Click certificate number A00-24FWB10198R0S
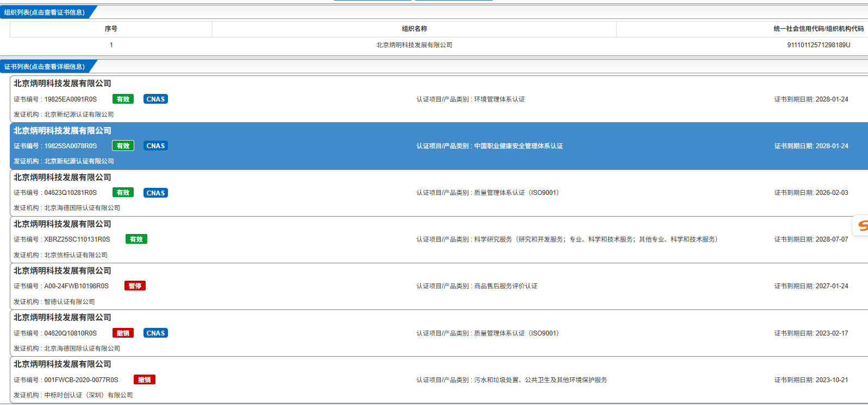The image size is (868, 405). point(77,286)
